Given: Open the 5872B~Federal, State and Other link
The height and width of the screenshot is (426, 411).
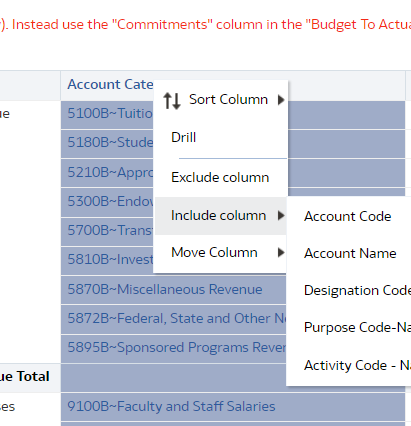Looking at the screenshot, I should (177, 318).
